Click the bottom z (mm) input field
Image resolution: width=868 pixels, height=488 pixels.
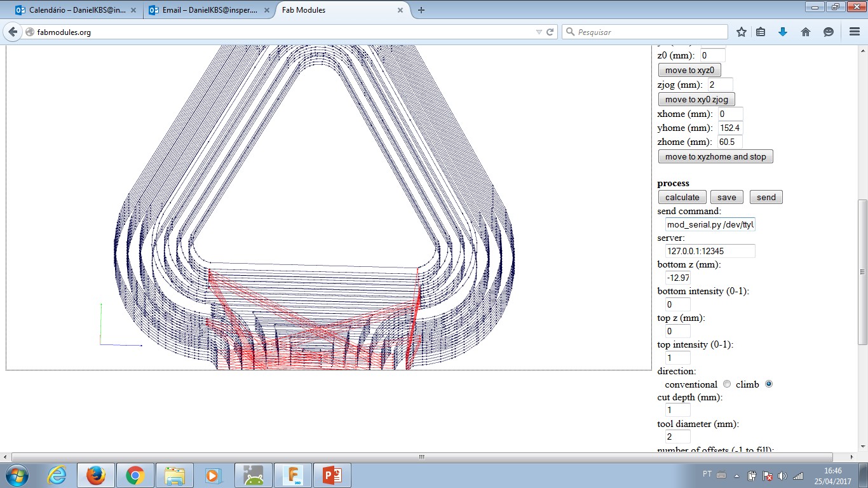pyautogui.click(x=678, y=278)
